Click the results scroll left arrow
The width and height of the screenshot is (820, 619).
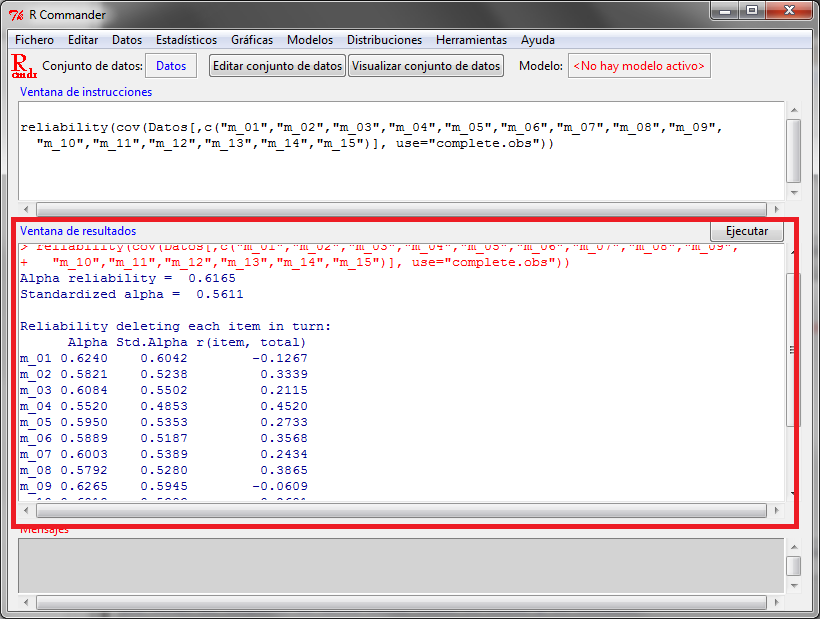[26, 510]
